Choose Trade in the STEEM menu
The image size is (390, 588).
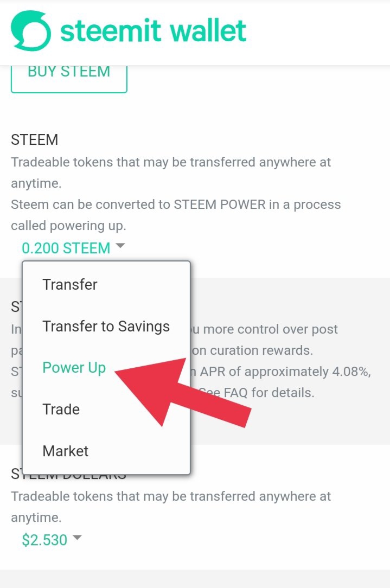(61, 410)
